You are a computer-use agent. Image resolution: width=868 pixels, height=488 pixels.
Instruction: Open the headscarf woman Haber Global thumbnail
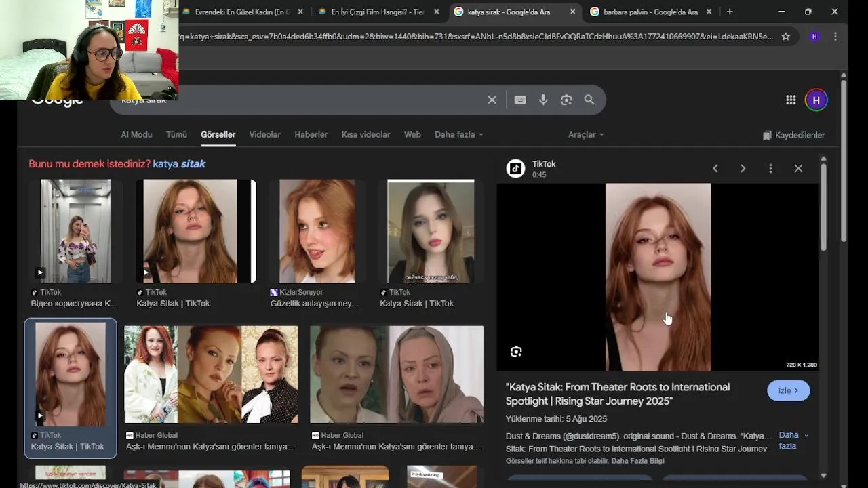coord(397,374)
